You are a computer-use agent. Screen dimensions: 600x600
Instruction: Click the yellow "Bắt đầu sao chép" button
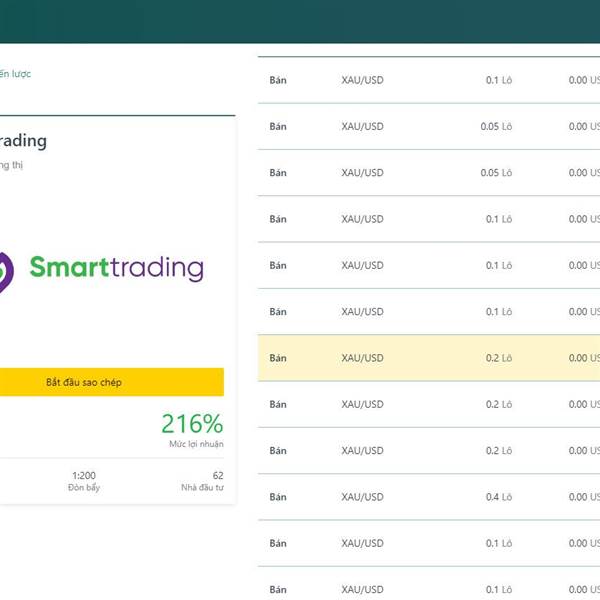pos(112,382)
